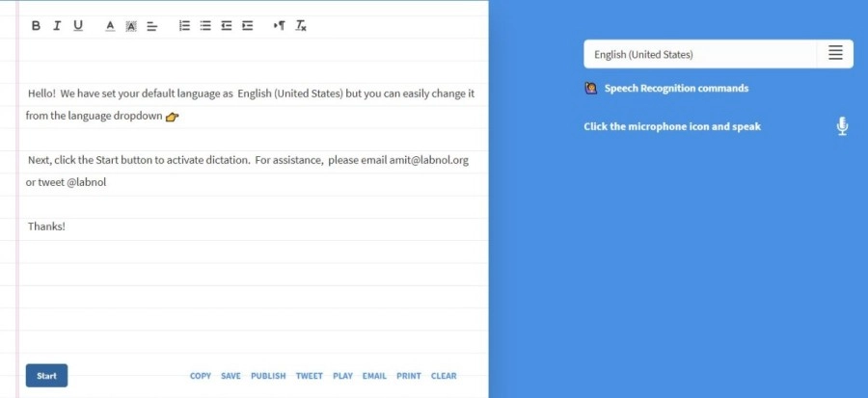Clear the text formatting
This screenshot has width=868, height=398.
click(x=301, y=25)
